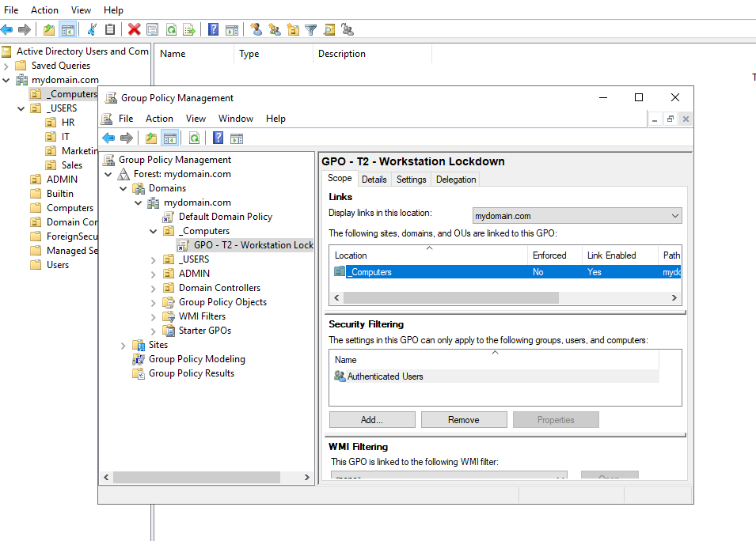Screen dimensions: 756x541
Task: Select WMI Filters node in tree
Action: [202, 316]
